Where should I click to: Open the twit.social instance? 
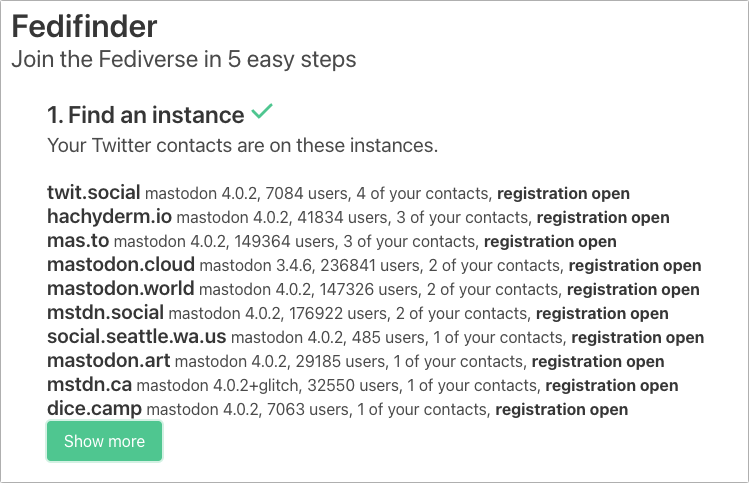click(x=94, y=192)
